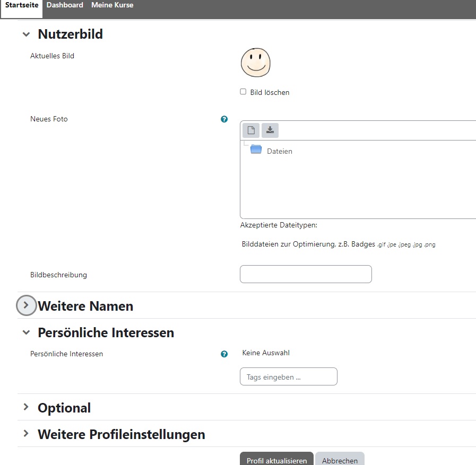
Task: Go to the Dashboard menu item
Action: pyautogui.click(x=65, y=5)
